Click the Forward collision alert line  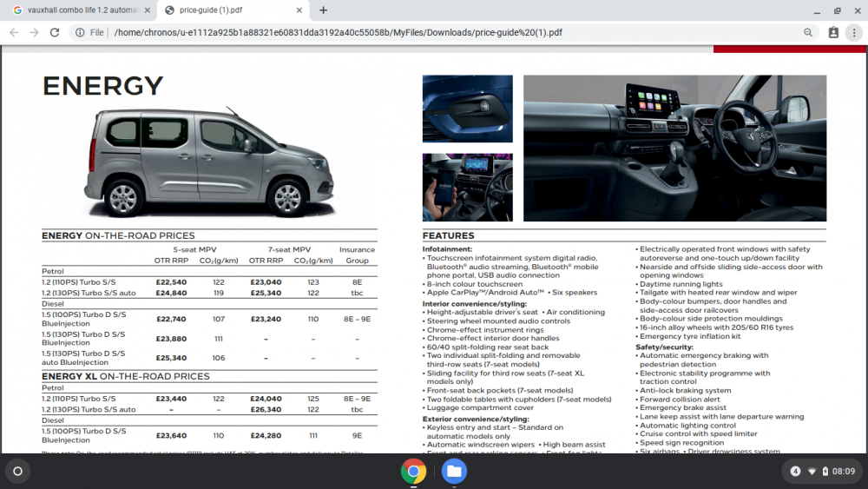pyautogui.click(x=678, y=400)
